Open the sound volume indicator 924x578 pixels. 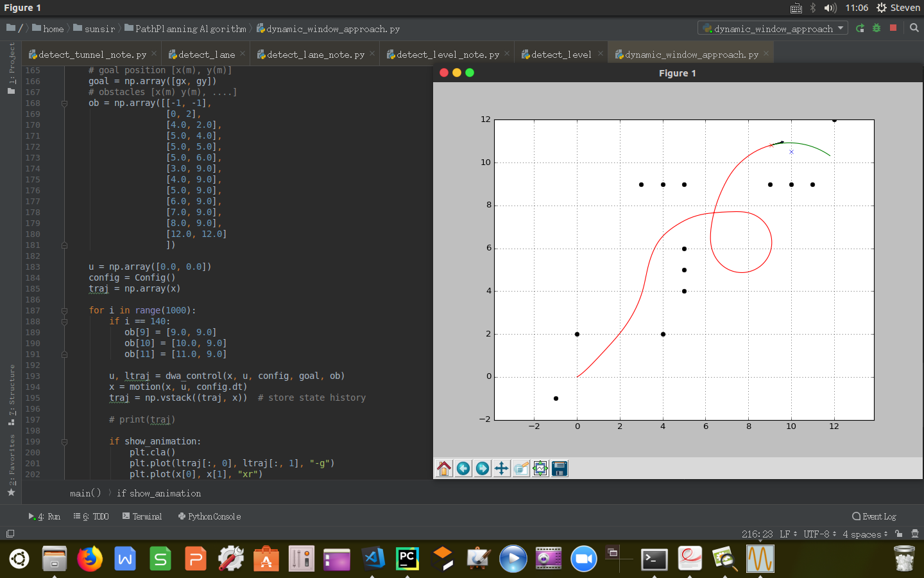coord(830,8)
